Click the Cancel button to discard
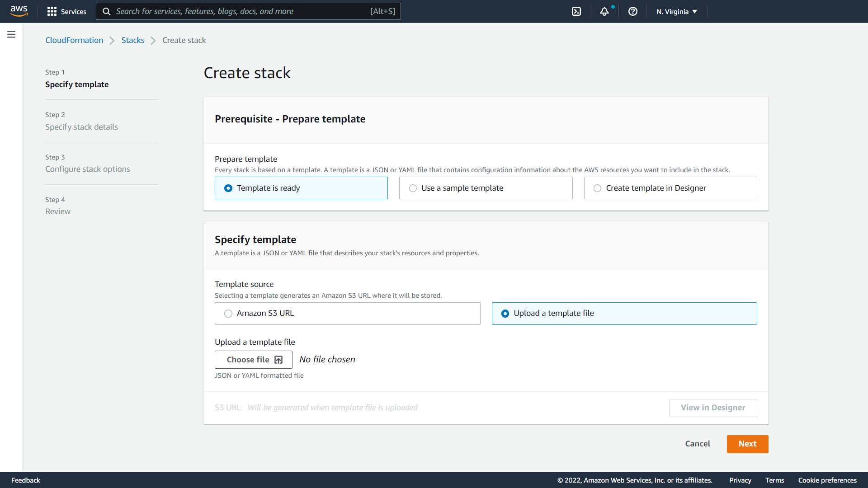Screen dimensions: 868x488 coord(698,443)
